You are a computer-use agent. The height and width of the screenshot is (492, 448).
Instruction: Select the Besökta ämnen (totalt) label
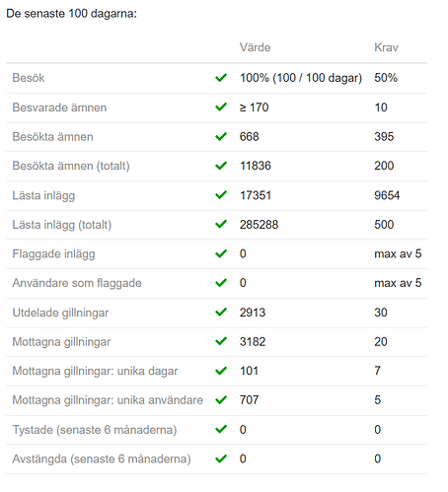71,166
